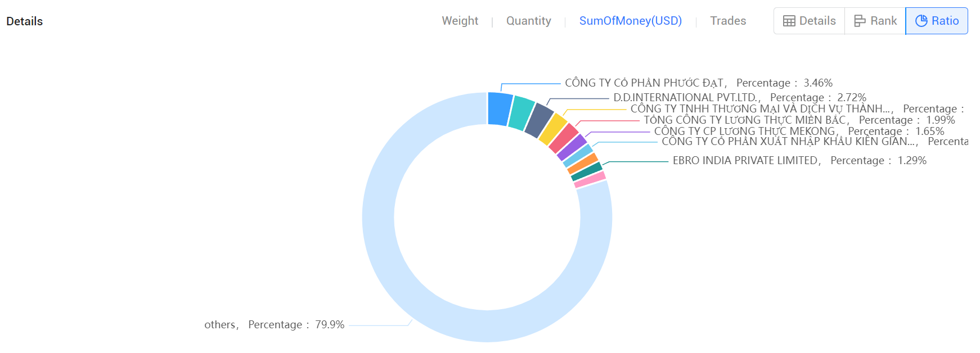Click the red LƯƠNG THỰC MIỀN BẮC slice
The width and height of the screenshot is (980, 353).
pyautogui.click(x=563, y=139)
